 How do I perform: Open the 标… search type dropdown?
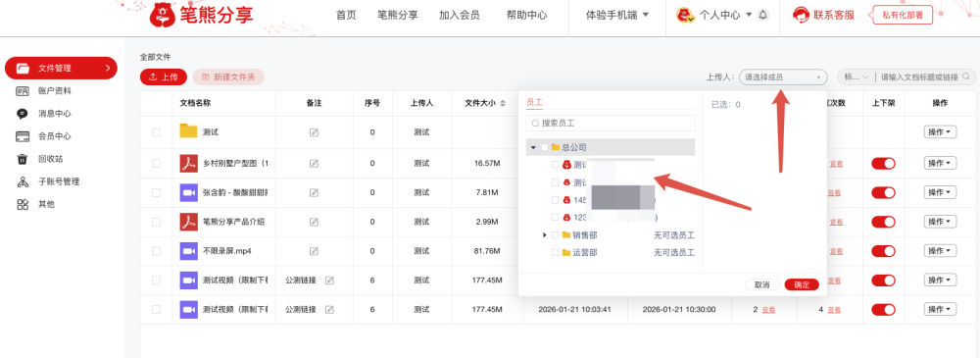pos(856,77)
